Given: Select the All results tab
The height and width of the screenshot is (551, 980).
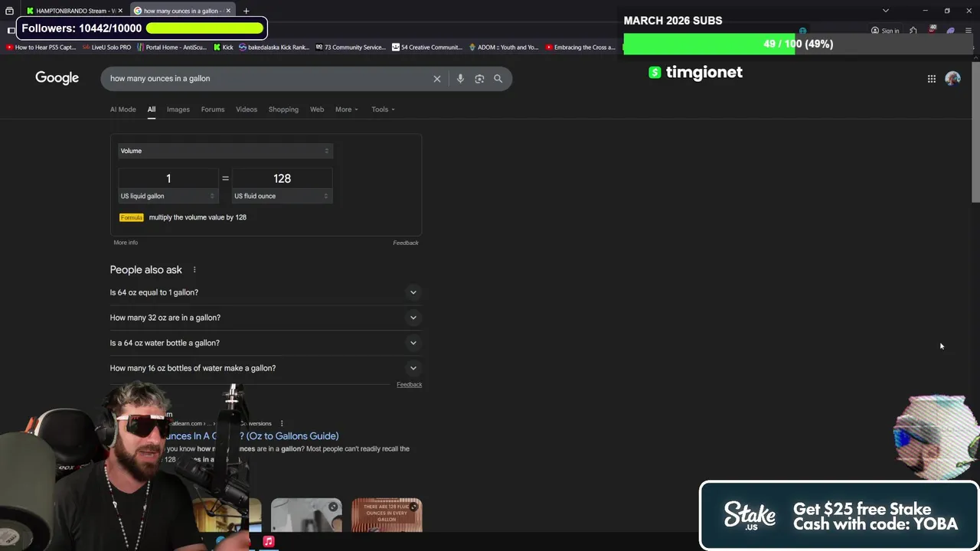Looking at the screenshot, I should point(152,109).
